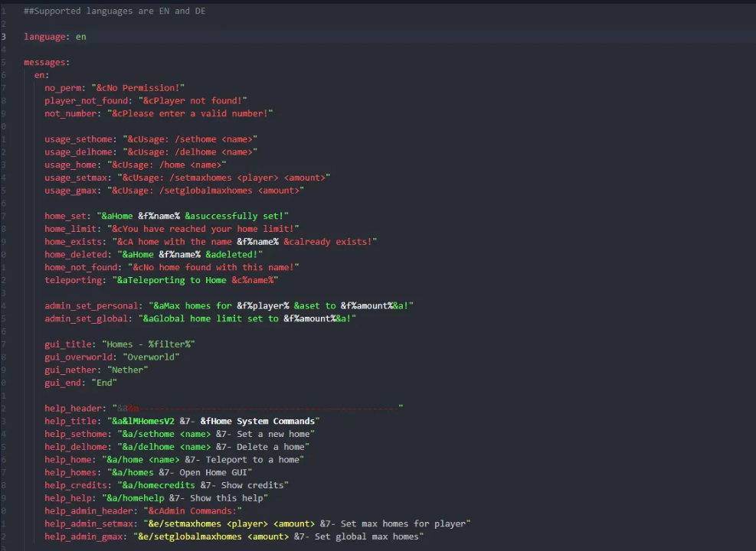Click the "not_number" key
Image resolution: width=756 pixels, height=551 pixels.
coord(70,114)
